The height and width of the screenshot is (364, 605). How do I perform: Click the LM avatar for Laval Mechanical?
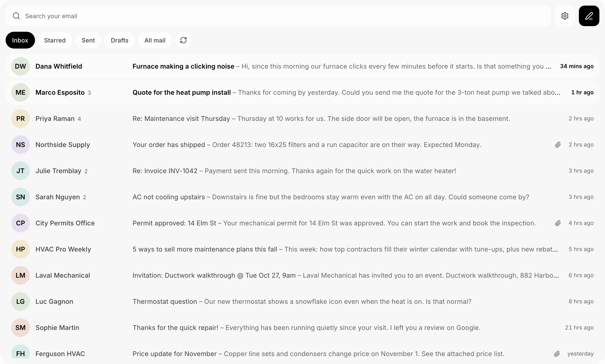(x=20, y=276)
